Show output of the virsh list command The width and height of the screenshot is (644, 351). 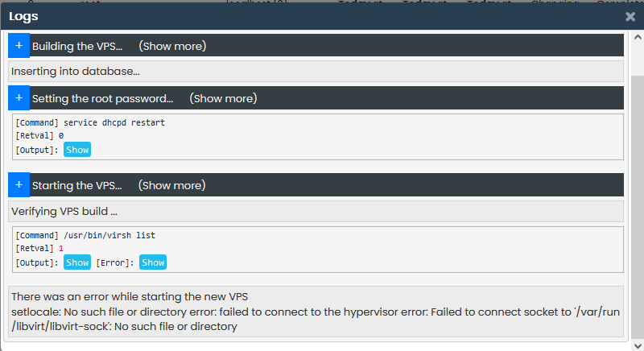point(77,262)
